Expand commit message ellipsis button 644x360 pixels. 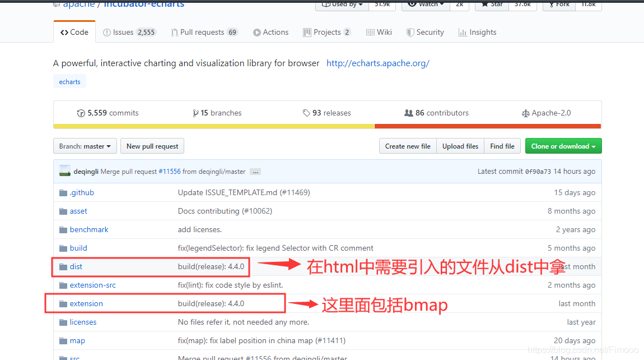click(x=255, y=172)
